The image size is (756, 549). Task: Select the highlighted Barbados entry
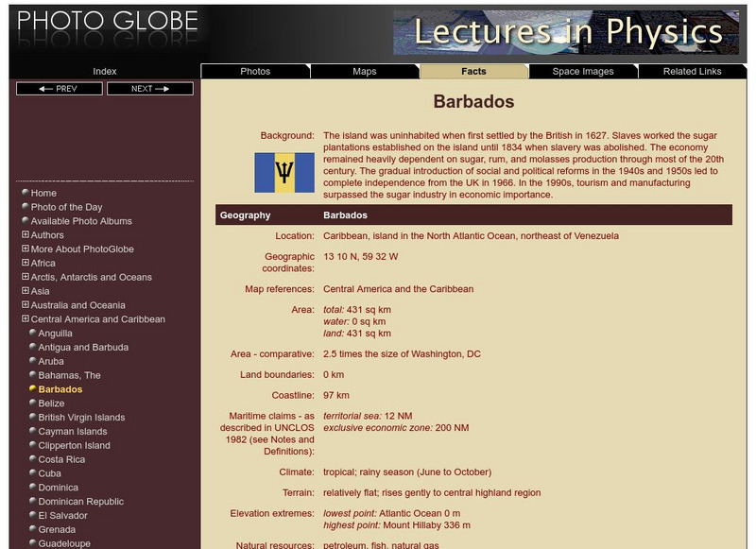60,389
